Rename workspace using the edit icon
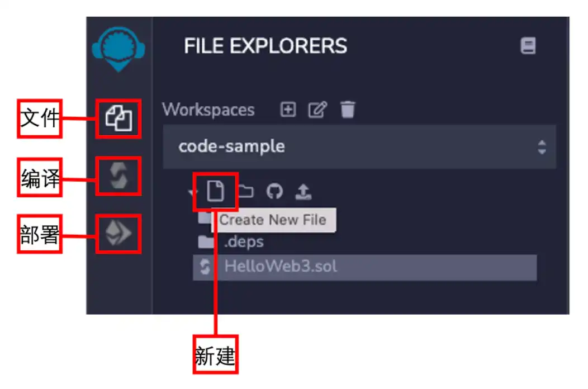Image resolution: width=588 pixels, height=389 pixels. tap(317, 110)
